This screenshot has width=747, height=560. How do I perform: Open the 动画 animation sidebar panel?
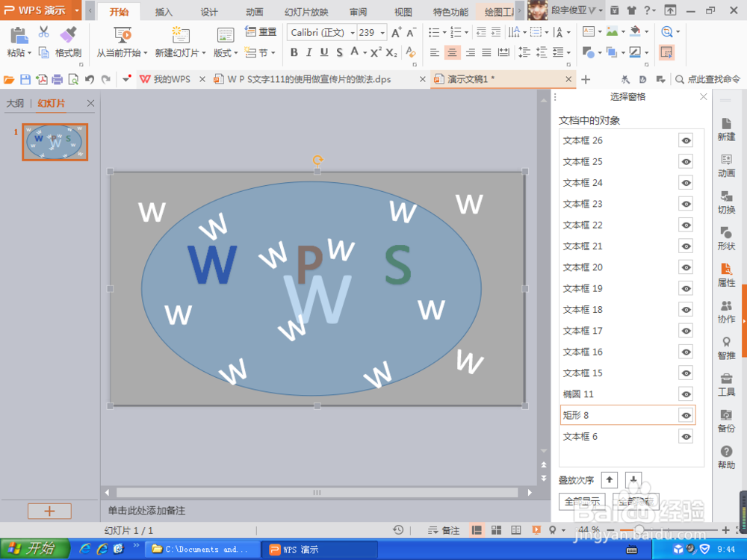(x=726, y=165)
